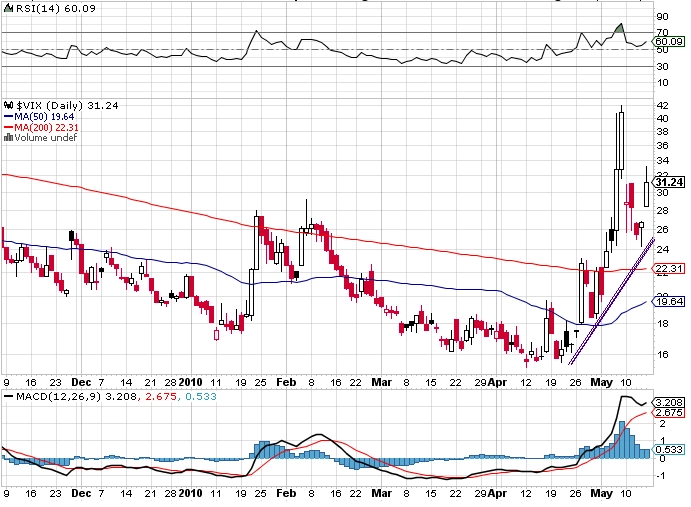
Task: Click the blue MA(50) legend line
Action: (x=7, y=116)
